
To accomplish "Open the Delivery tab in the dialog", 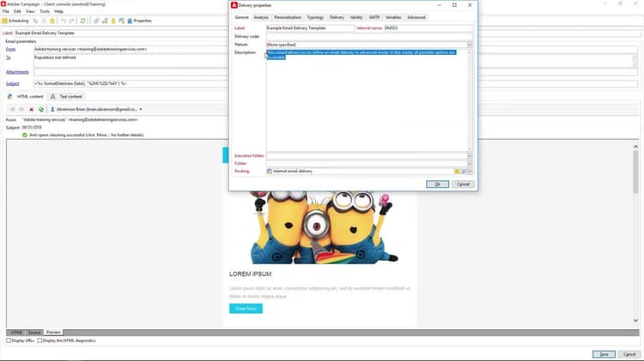I will click(x=337, y=17).
